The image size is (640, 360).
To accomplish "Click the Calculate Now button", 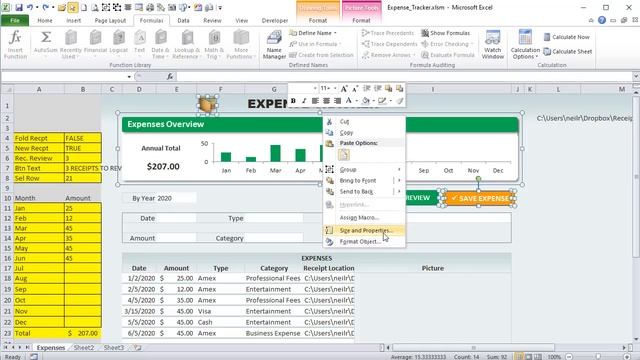I will tap(567, 37).
